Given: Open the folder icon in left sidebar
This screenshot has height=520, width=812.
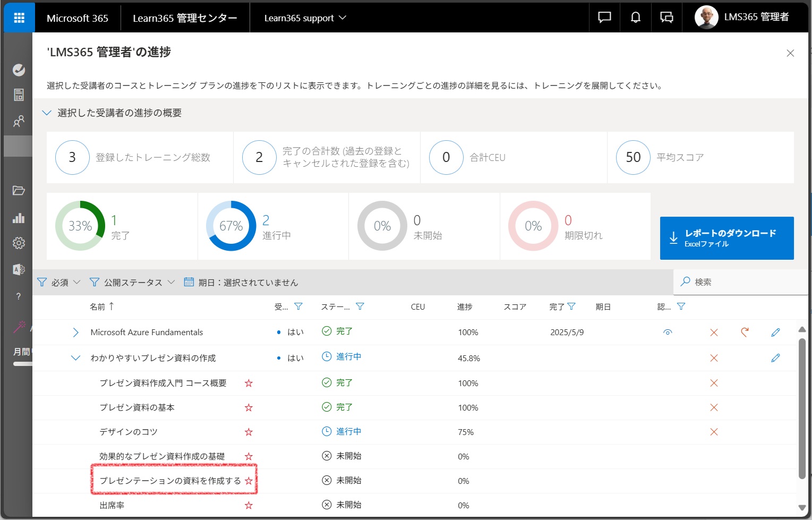Looking at the screenshot, I should 19,191.
